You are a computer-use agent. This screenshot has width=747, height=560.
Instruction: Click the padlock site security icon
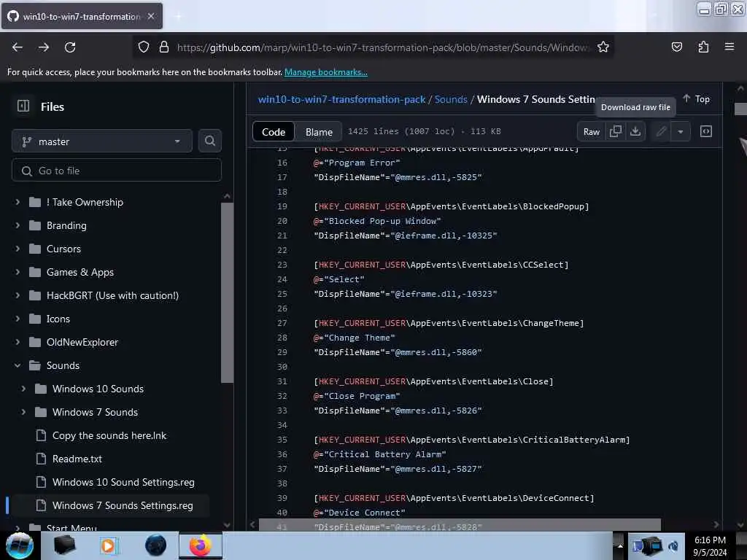164,47
